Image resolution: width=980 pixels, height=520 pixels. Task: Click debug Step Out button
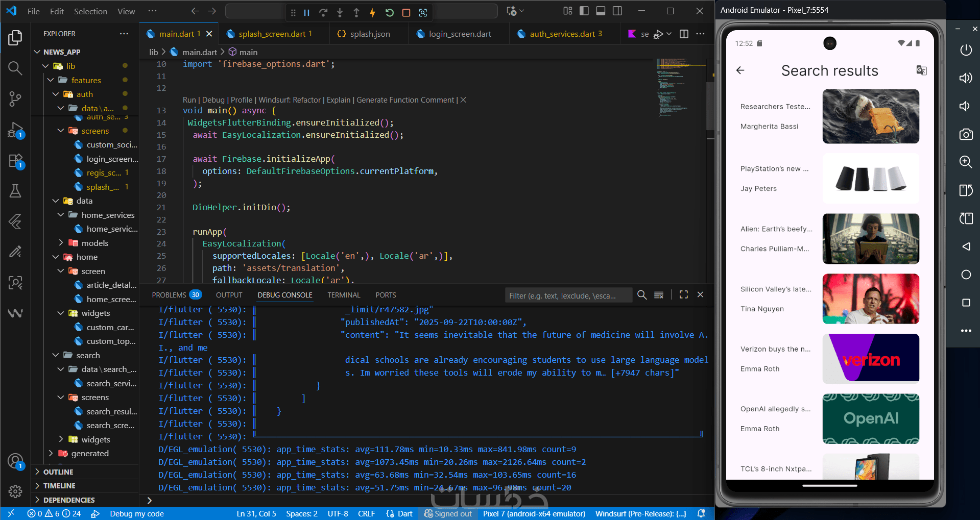356,13
